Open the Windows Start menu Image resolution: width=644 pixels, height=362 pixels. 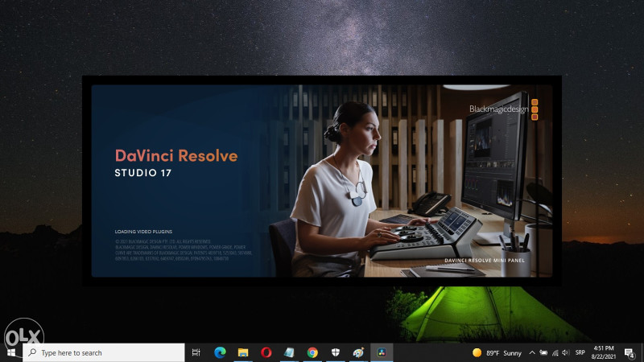(11, 352)
